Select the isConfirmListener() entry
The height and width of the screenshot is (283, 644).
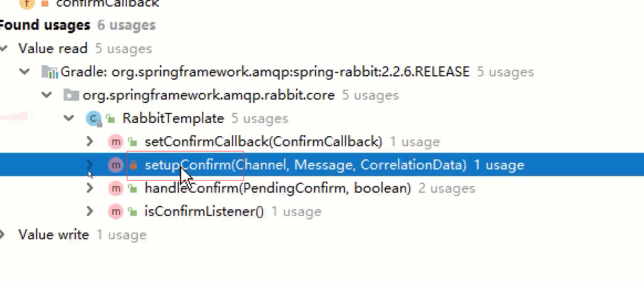(204, 211)
